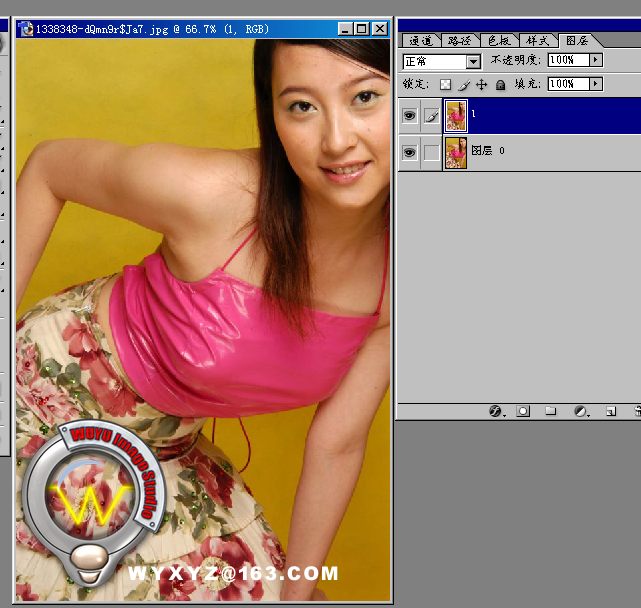Close the 1338348 image window
The image size is (641, 608).
point(380,29)
